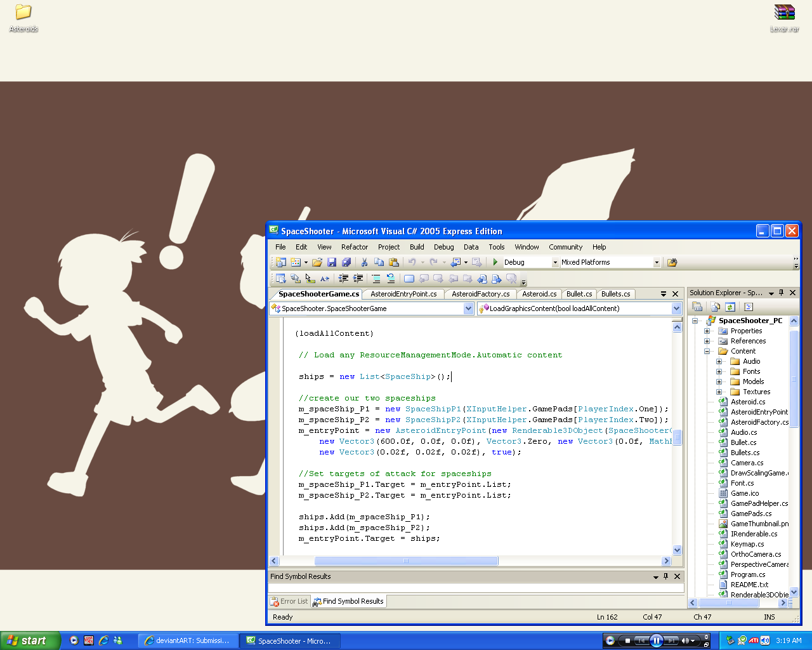Open the active files list dropdown arrow
The height and width of the screenshot is (650, 812).
664,294
